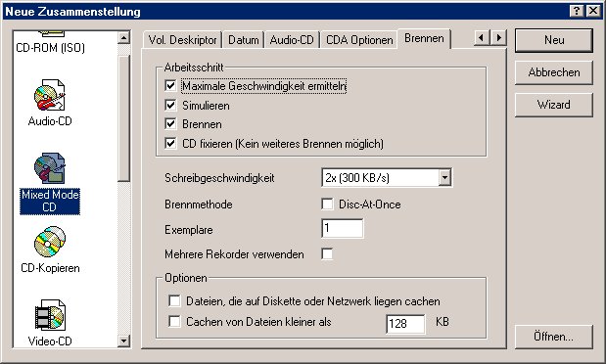Screen dimensions: 606x364
Task: Click the compilation list scroll up arrow
Action: [x=123, y=37]
